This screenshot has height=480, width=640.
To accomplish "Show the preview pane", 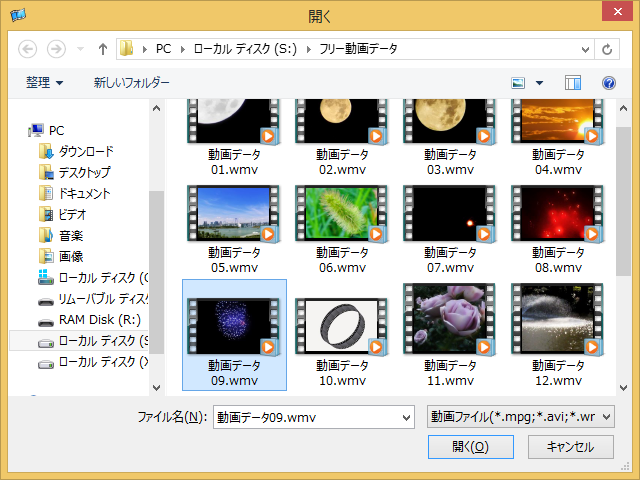I will pyautogui.click(x=573, y=83).
